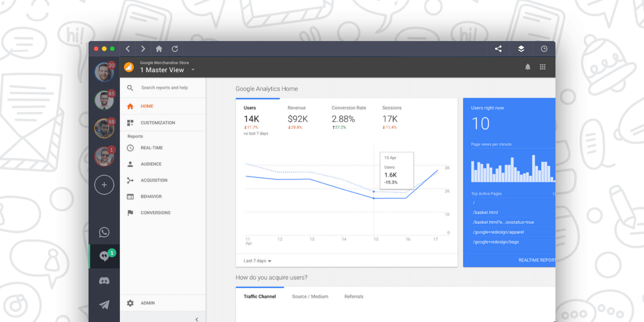Click the Users right now count 10
Image resolution: width=644 pixels, height=322 pixels.
pyautogui.click(x=481, y=124)
